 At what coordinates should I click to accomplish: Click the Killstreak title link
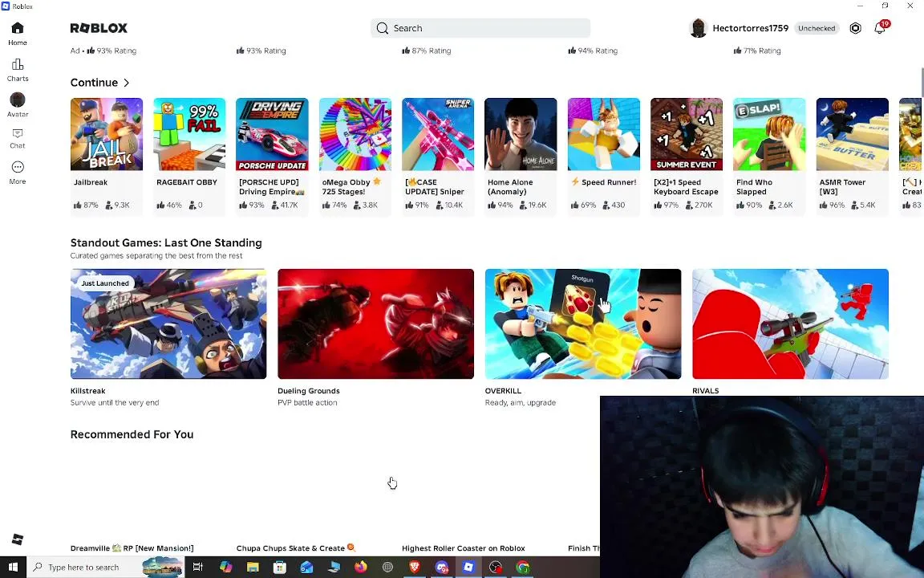[x=87, y=390]
